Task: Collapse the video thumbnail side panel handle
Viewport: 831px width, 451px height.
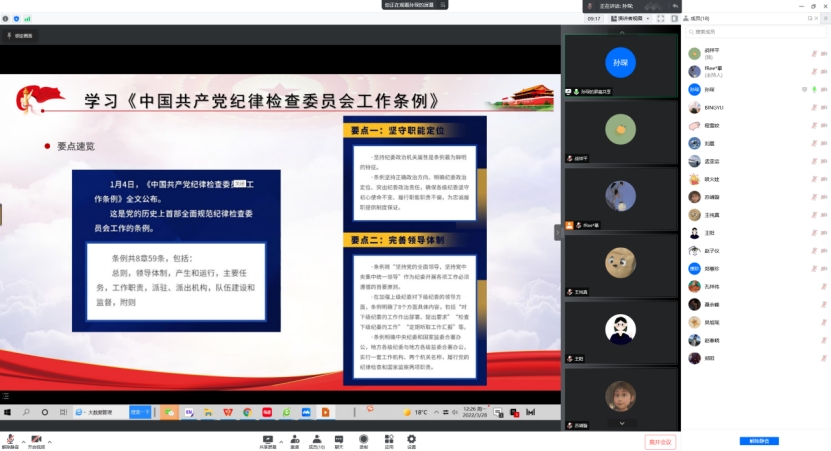Action: (559, 232)
